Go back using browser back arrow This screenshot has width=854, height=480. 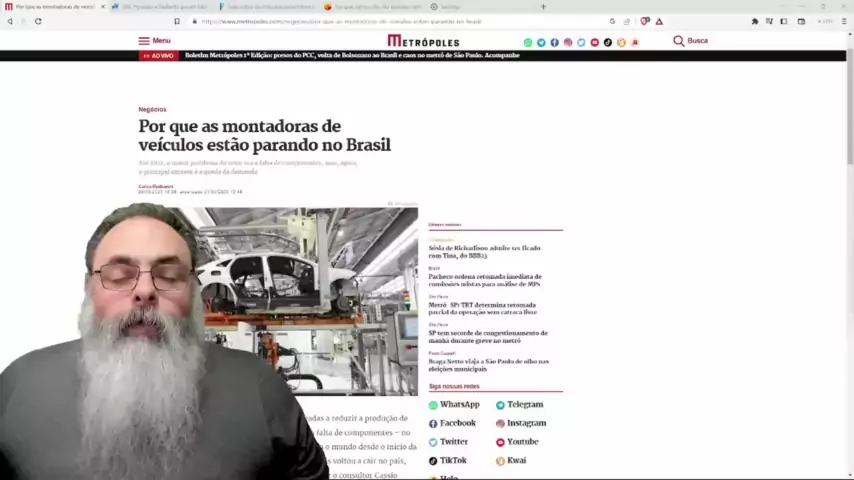tap(10, 21)
